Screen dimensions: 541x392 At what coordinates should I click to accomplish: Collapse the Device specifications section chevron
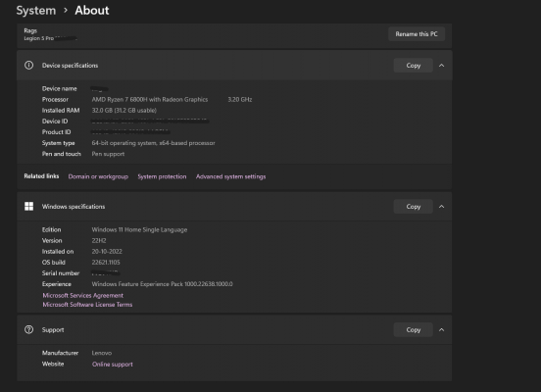441,66
